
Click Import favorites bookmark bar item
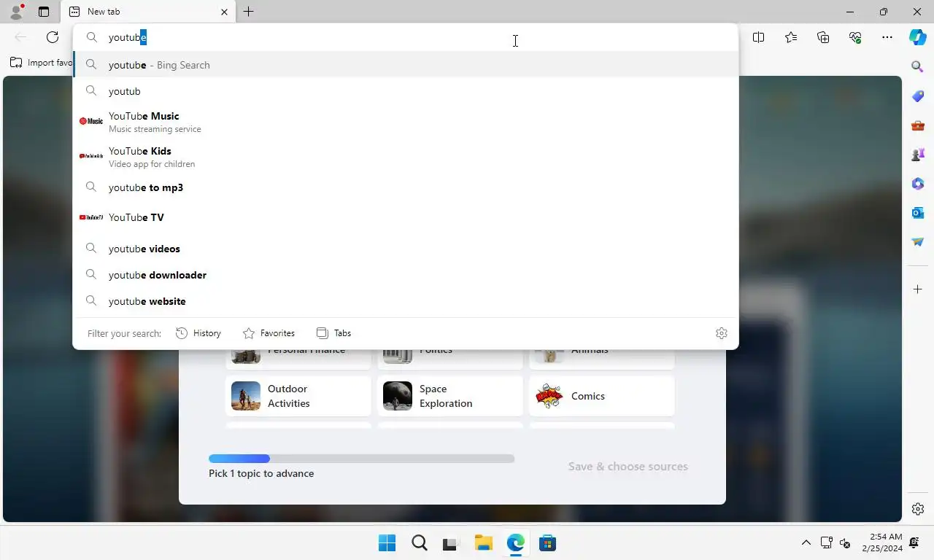[x=42, y=63]
